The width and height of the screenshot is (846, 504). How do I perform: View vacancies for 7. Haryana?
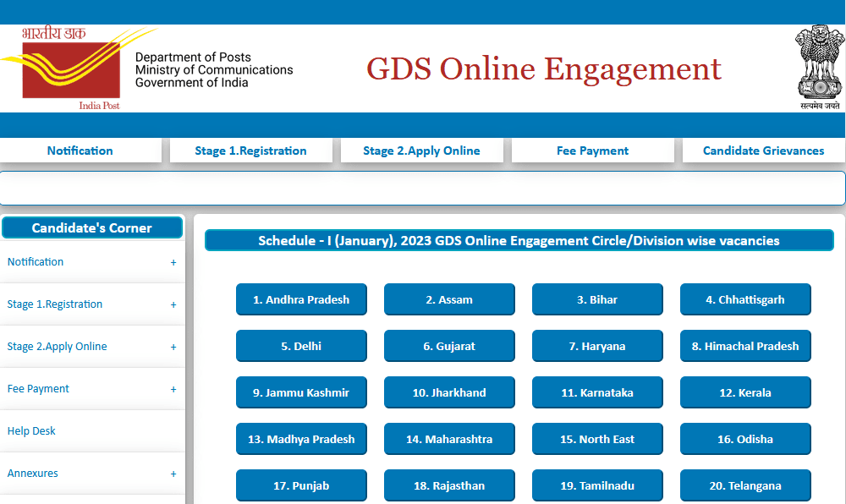[597, 346]
